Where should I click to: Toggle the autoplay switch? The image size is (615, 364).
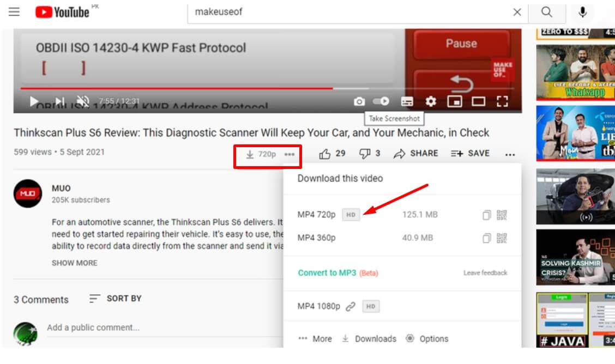(381, 101)
